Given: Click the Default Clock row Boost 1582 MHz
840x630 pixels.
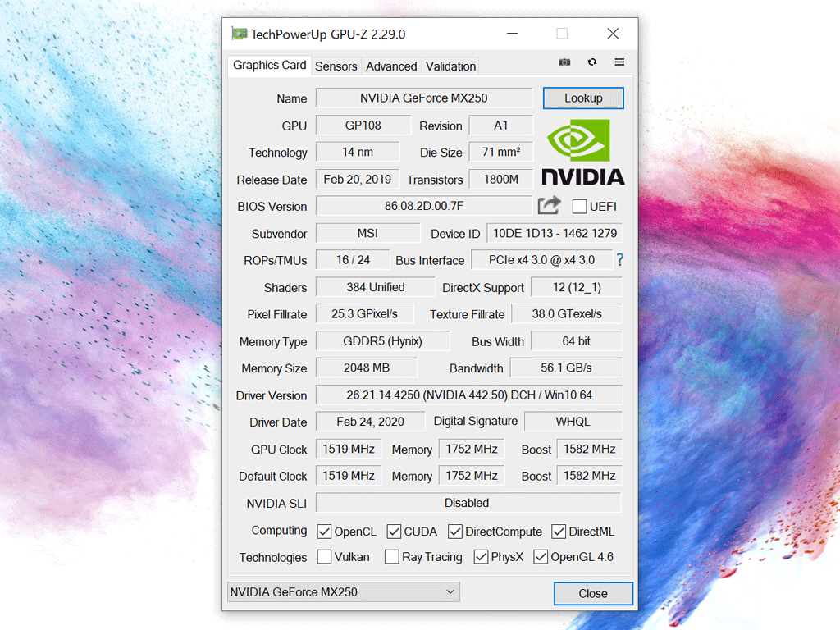Looking at the screenshot, I should click(x=589, y=476).
